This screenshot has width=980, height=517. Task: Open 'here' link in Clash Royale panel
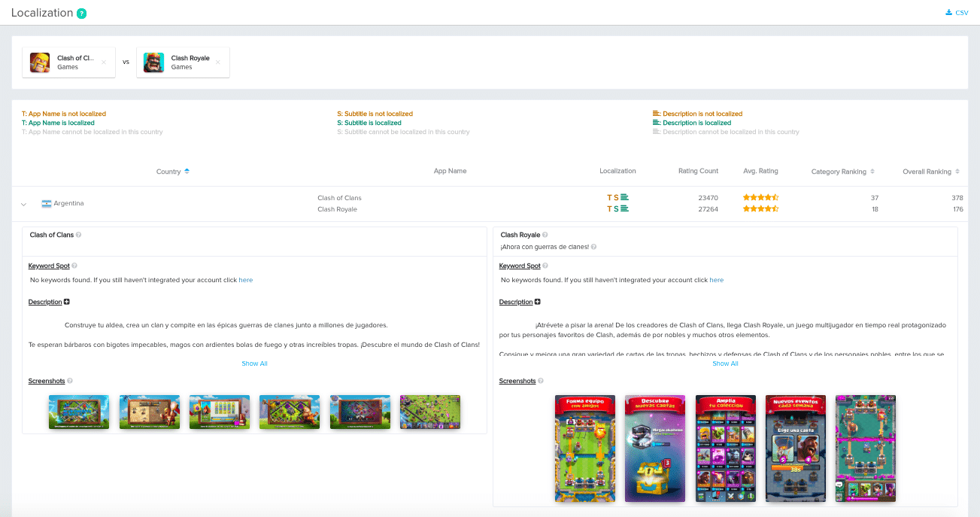click(x=717, y=280)
